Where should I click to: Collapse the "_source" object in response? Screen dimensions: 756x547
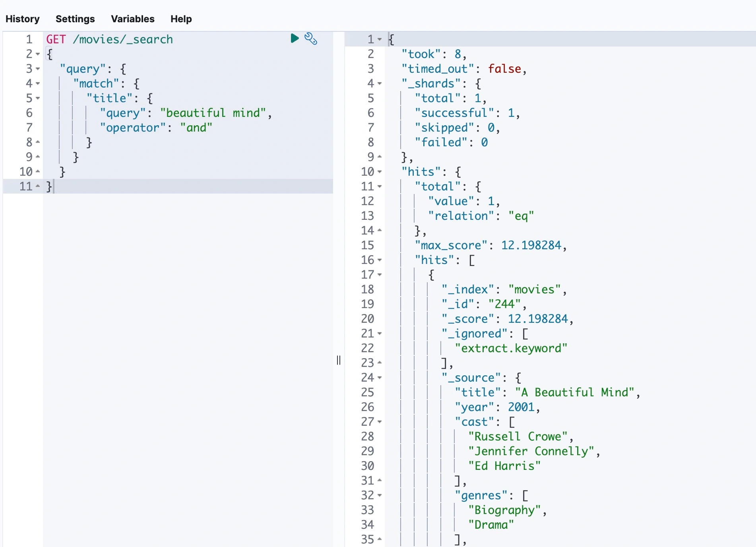click(380, 378)
